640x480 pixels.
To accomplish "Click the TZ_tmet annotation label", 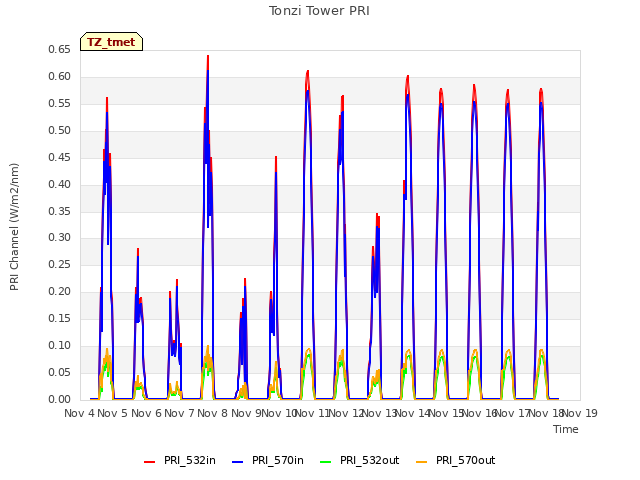I will [111, 42].
